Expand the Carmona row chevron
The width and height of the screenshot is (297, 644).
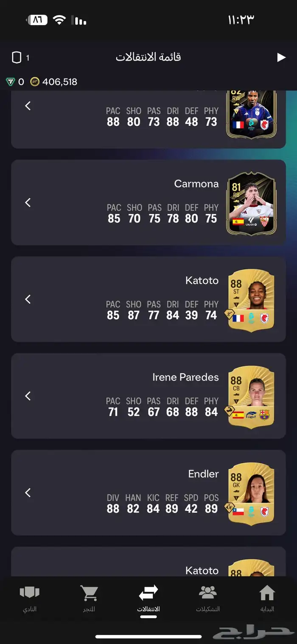(x=28, y=202)
